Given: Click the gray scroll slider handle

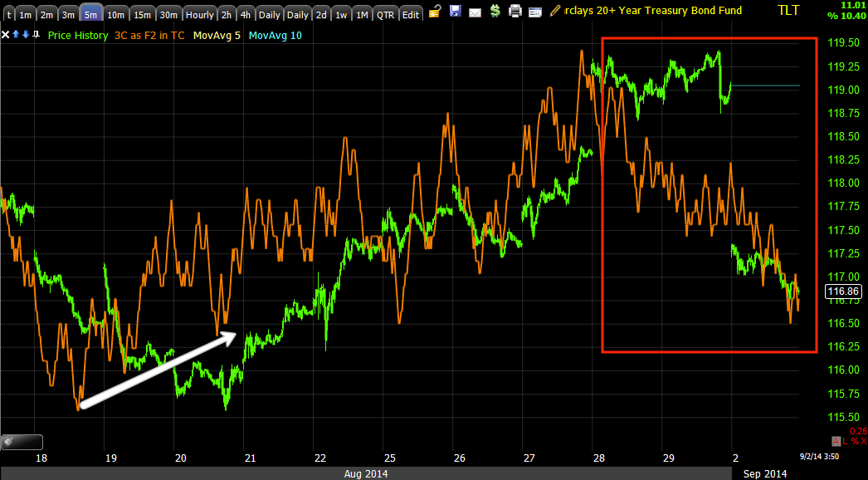Looking at the screenshot, I should click(22, 442).
